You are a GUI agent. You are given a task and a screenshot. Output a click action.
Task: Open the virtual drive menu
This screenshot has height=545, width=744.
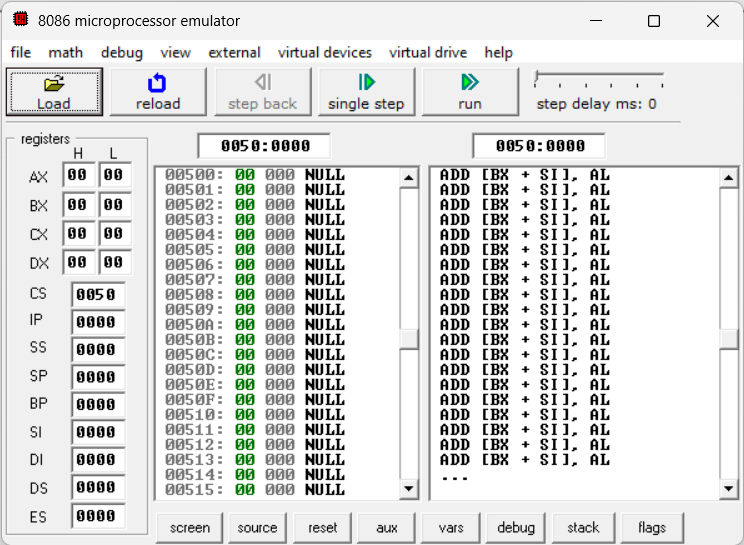(x=428, y=52)
